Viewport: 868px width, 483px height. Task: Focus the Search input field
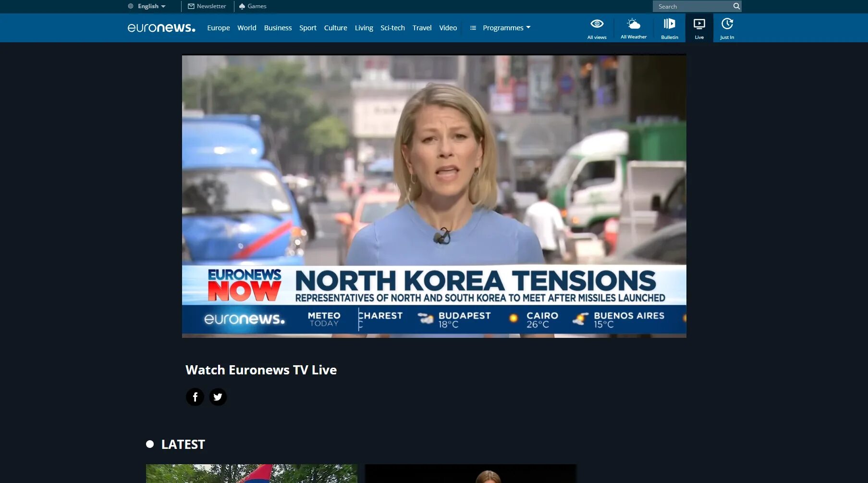pyautogui.click(x=692, y=6)
